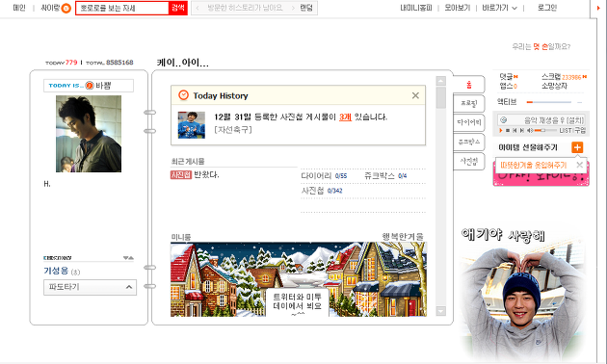Open the 메인 main link
607x364 pixels.
pos(19,8)
